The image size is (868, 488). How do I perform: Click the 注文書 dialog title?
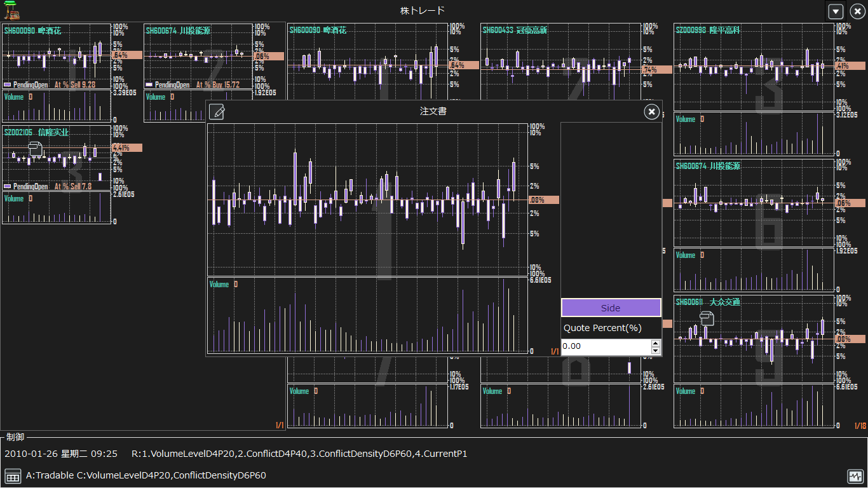(x=433, y=111)
